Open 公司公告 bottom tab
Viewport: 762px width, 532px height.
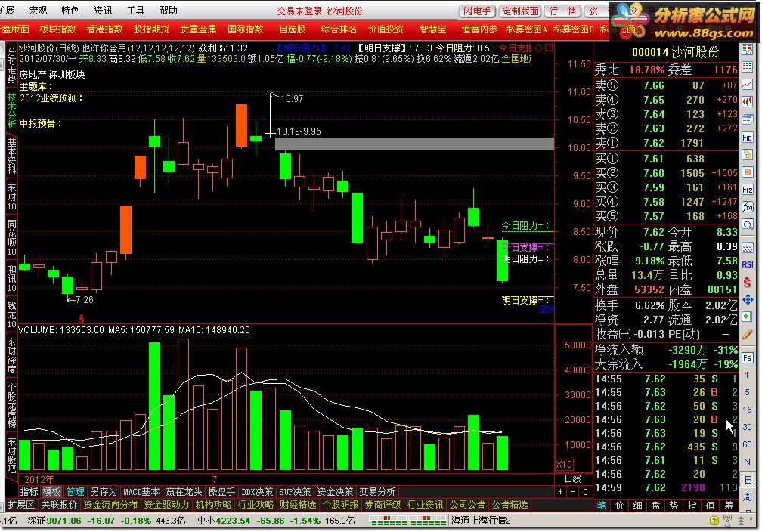(467, 505)
